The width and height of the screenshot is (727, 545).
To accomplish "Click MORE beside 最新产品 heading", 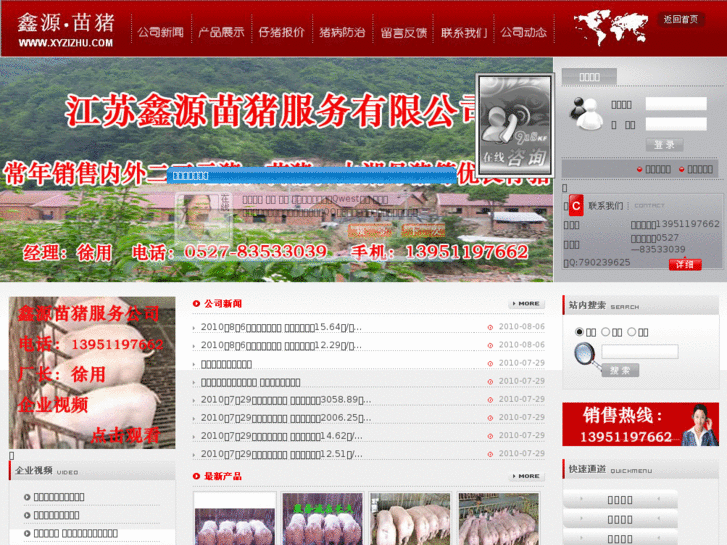I will [527, 476].
